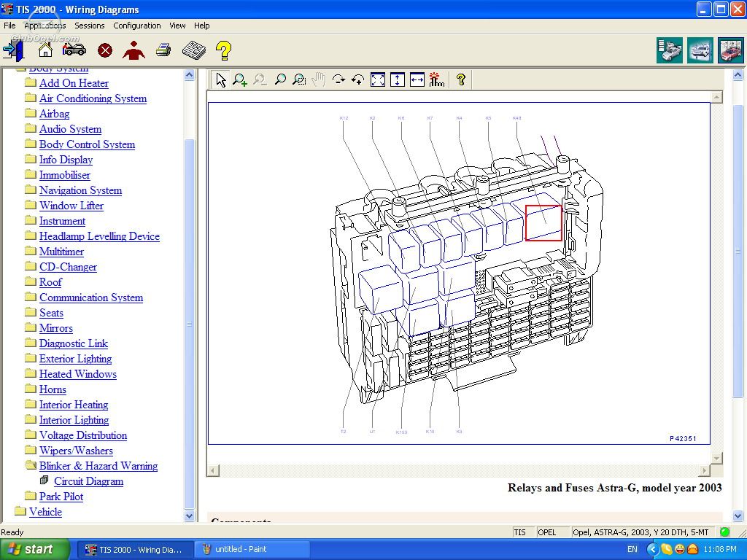Expand the Wipers/Washers folder icon

[31, 450]
